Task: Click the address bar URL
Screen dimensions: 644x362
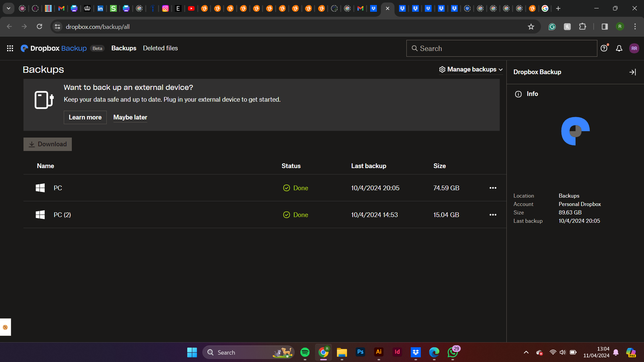Action: tap(98, 27)
